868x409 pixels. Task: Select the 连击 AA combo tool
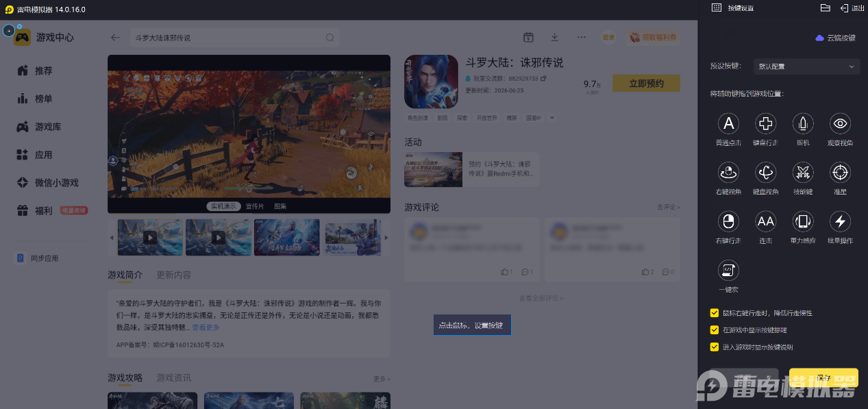click(765, 221)
